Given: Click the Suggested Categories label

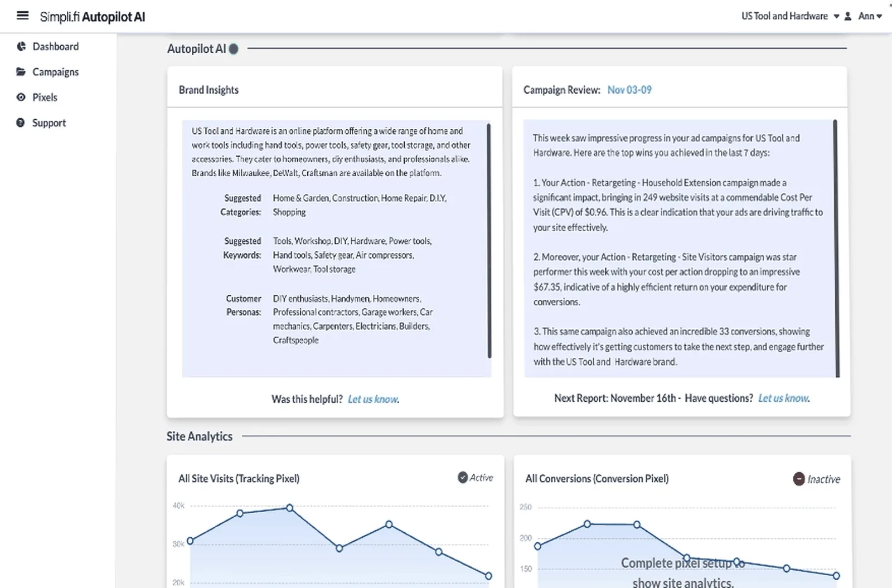Looking at the screenshot, I should click(x=241, y=205).
